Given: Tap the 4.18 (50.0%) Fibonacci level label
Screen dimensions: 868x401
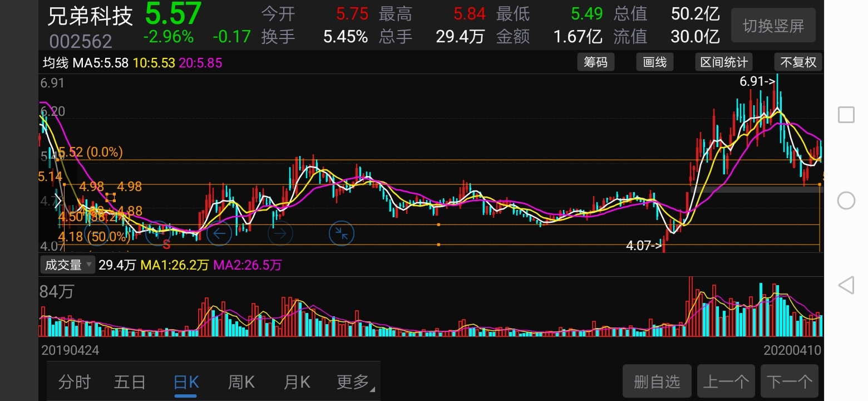Looking at the screenshot, I should pyautogui.click(x=95, y=237).
